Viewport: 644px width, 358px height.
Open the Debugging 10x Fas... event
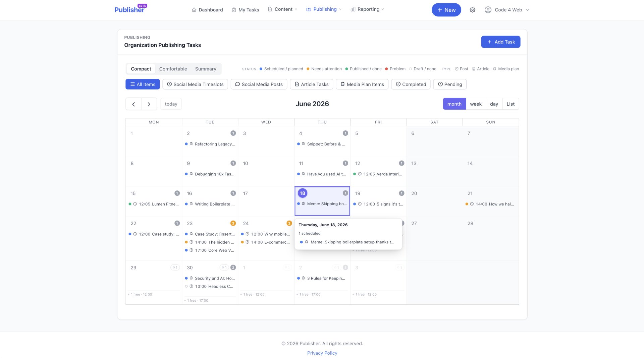pos(210,174)
